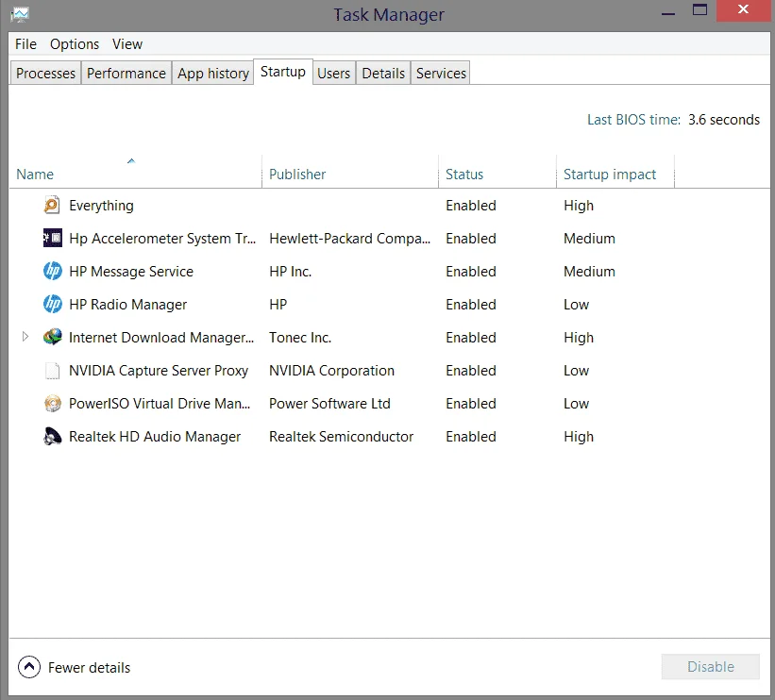Click the Tonec Inc. publisher cell
Image resolution: width=775 pixels, height=700 pixels.
300,338
